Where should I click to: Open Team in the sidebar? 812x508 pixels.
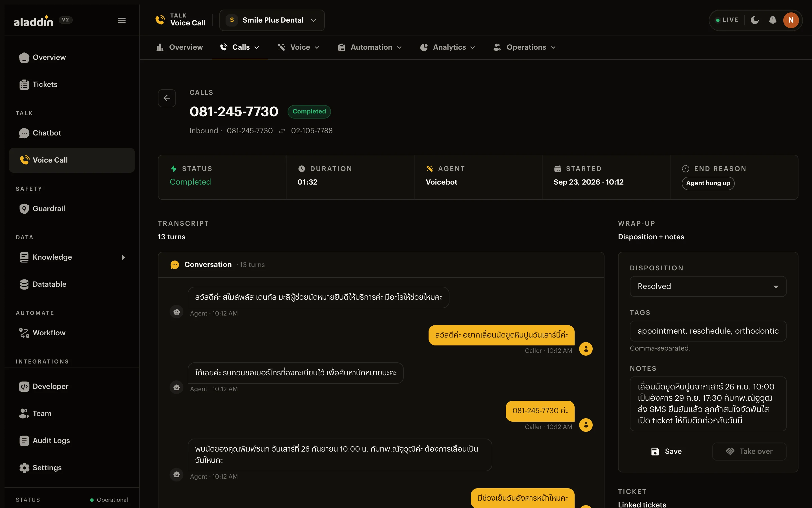[72, 413]
